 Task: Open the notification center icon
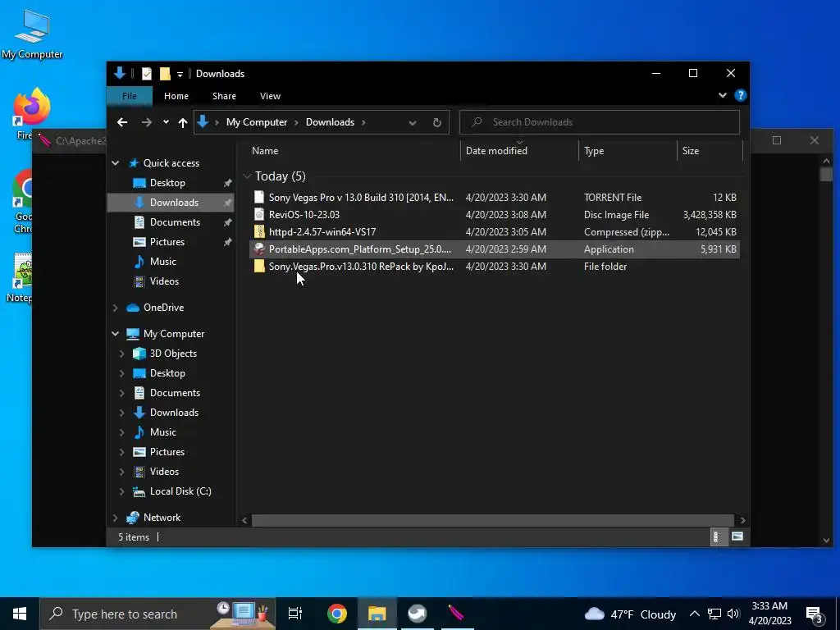[x=815, y=614]
